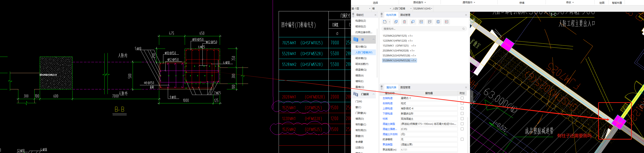Click the inter-layer copy icon
Viewport: 644px width, 153px height.
[413, 22]
